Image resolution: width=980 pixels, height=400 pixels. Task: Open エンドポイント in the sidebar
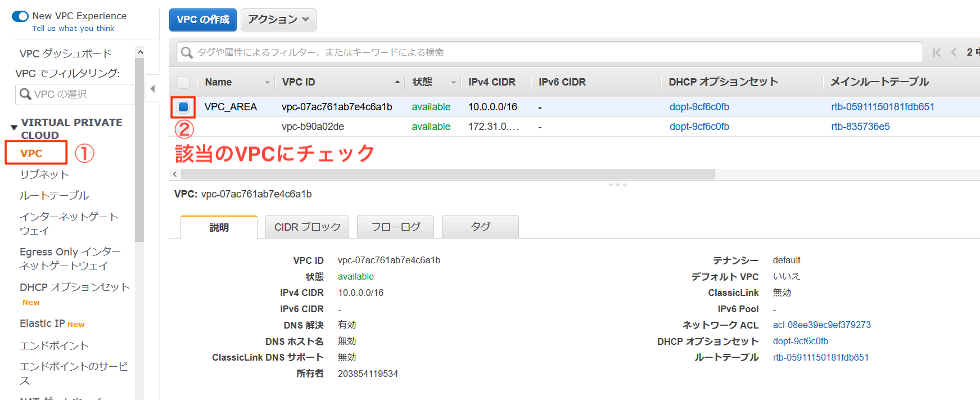point(55,345)
